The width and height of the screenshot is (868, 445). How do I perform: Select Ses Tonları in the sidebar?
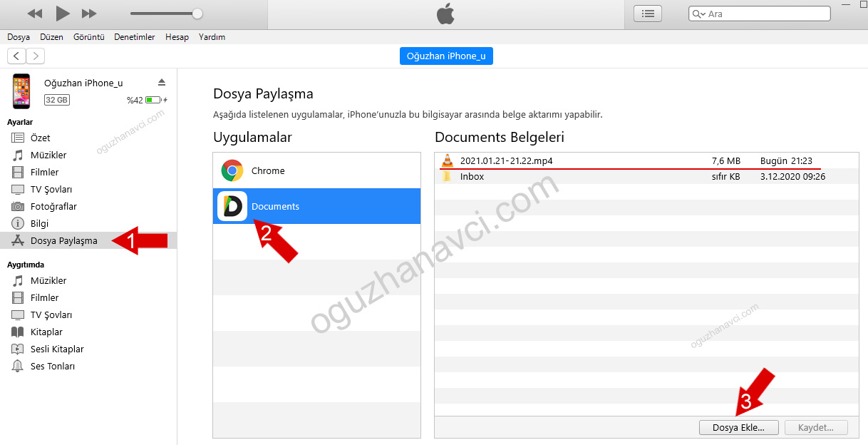pyautogui.click(x=88, y=366)
